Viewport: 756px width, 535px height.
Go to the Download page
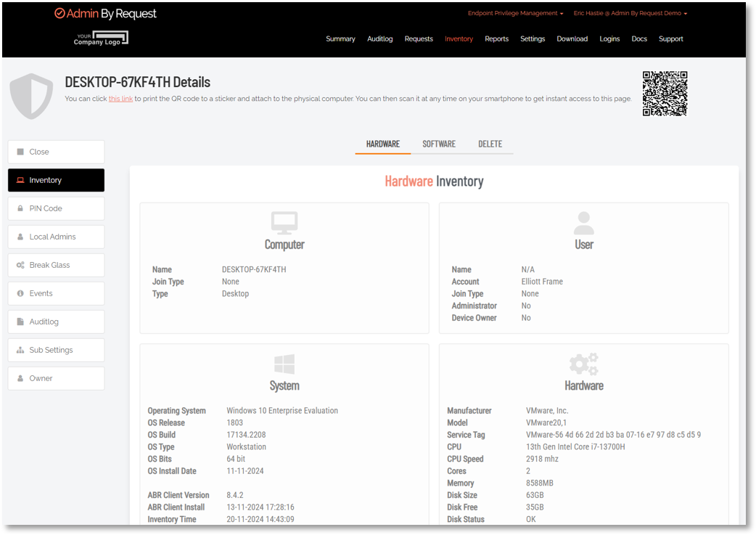(572, 39)
